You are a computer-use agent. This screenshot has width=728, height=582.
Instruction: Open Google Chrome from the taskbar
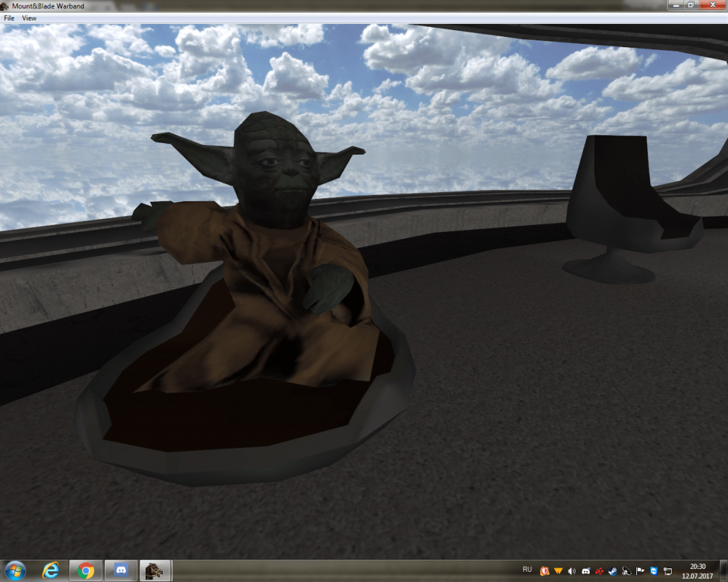[86, 570]
